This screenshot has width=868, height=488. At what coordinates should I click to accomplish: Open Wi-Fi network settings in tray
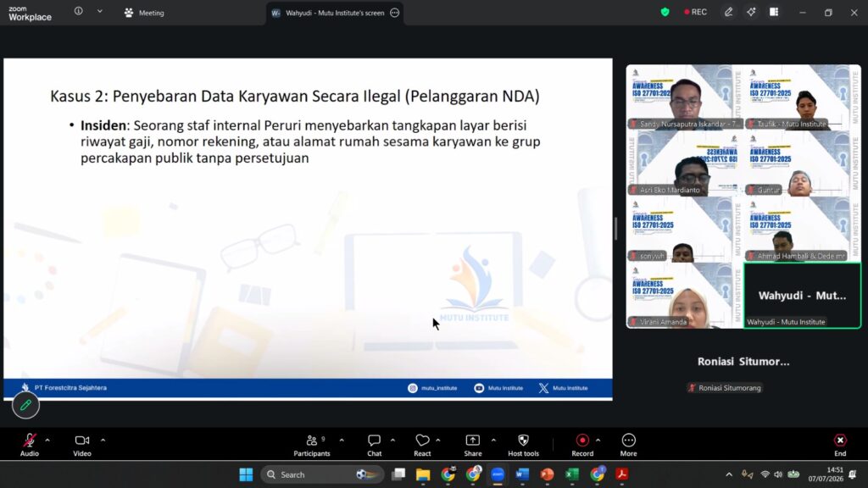[765, 474]
